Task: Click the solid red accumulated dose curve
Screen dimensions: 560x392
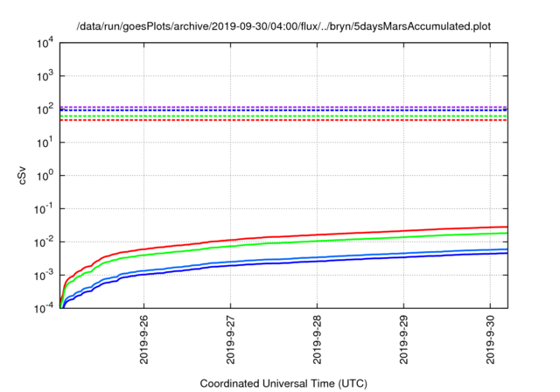Action: coord(317,234)
